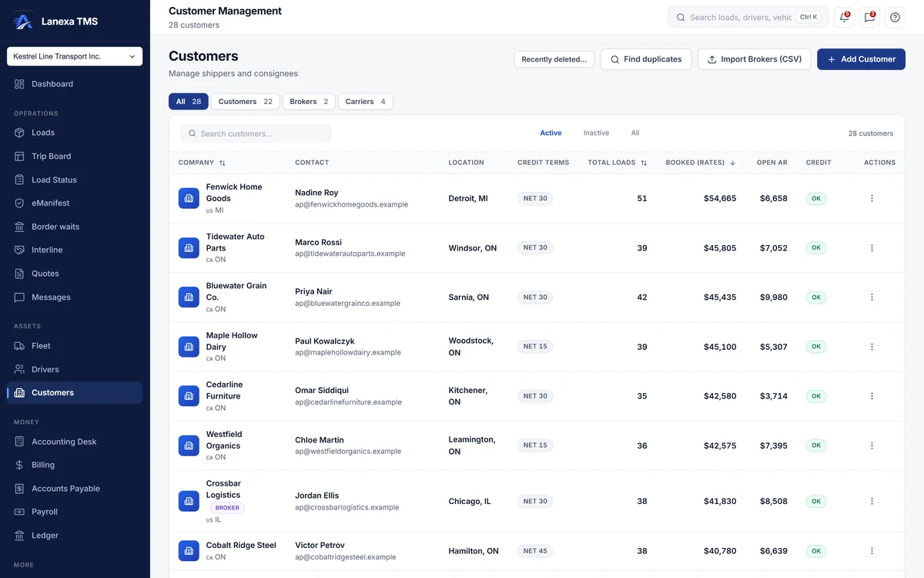Switch to Carriers 4 tab
The image size is (924, 578).
(x=366, y=102)
